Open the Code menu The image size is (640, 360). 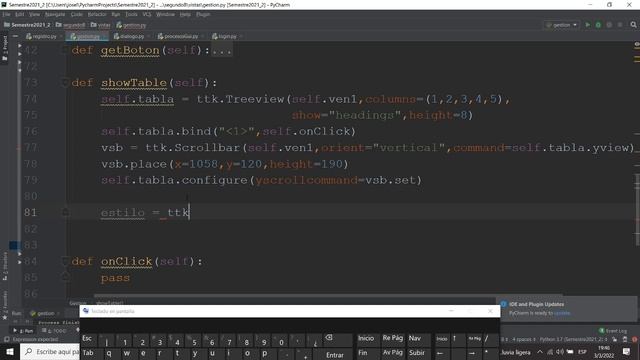coord(76,14)
